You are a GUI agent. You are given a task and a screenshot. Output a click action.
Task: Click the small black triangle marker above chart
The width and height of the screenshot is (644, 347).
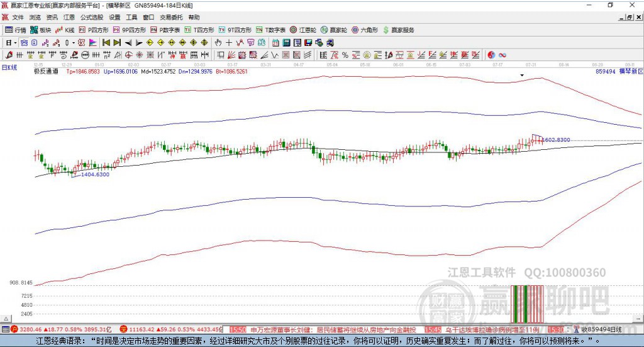(522, 75)
